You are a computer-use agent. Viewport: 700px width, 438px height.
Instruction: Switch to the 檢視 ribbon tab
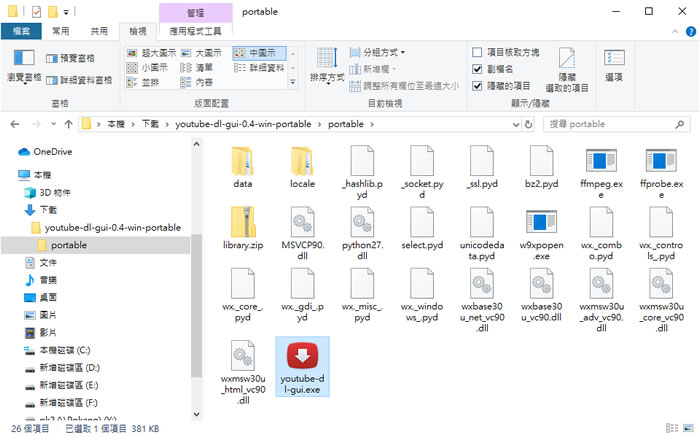coord(138,31)
